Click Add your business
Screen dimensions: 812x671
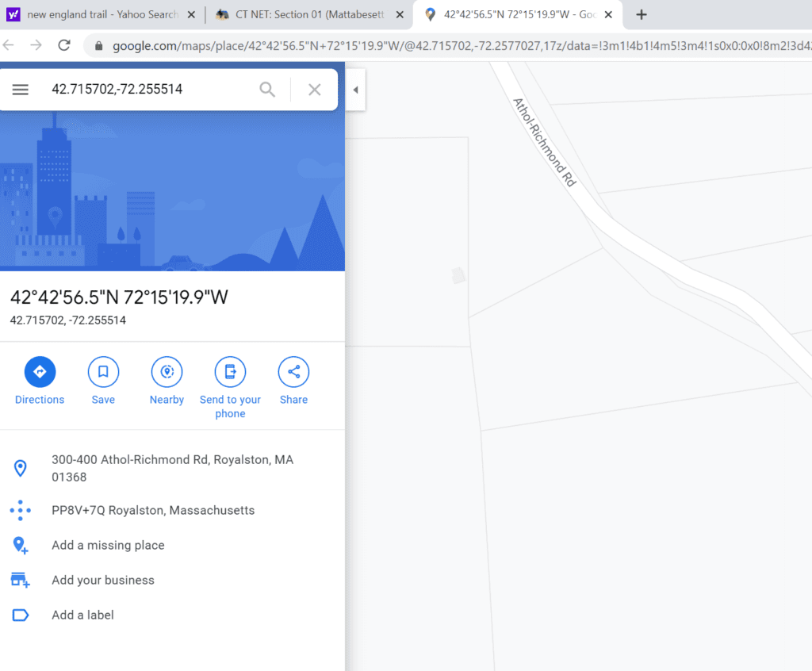coord(103,581)
